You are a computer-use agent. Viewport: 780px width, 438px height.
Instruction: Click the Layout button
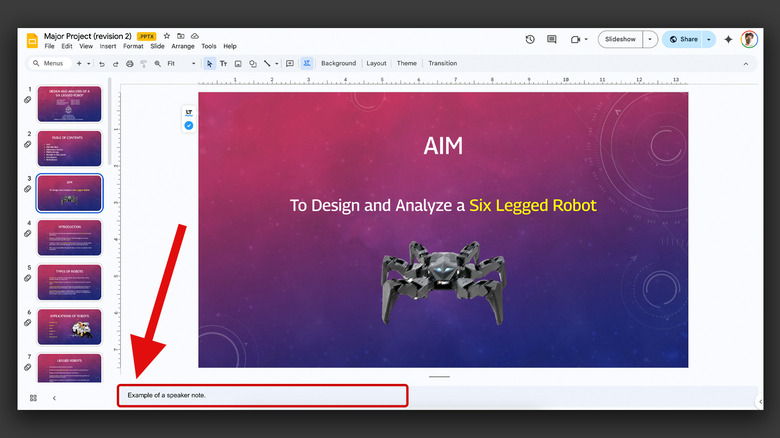click(376, 64)
